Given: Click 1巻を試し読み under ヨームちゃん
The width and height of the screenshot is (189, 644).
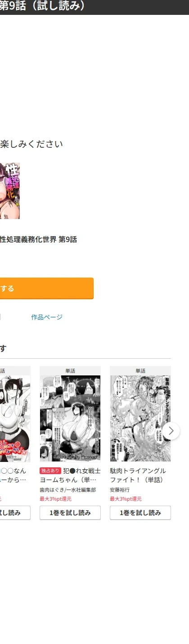Looking at the screenshot, I should click(70, 513).
